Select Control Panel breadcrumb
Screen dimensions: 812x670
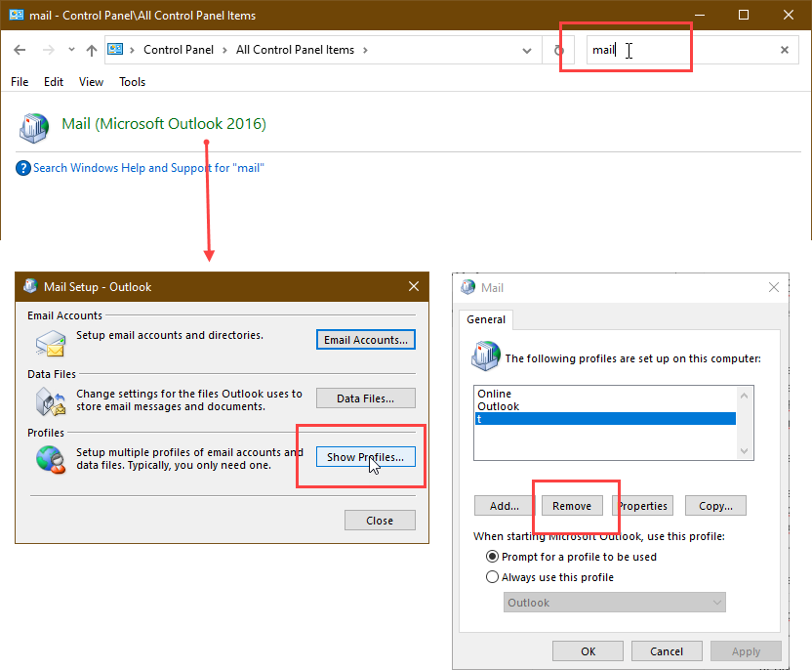coord(179,50)
